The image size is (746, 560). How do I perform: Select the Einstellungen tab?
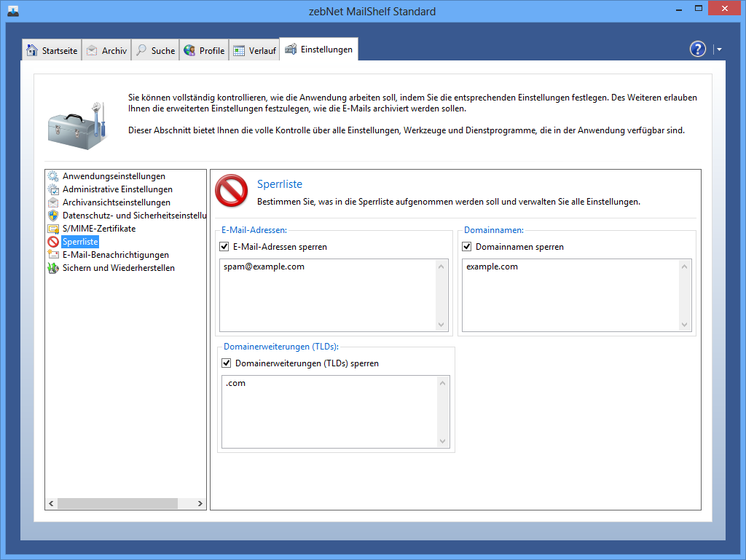point(319,49)
